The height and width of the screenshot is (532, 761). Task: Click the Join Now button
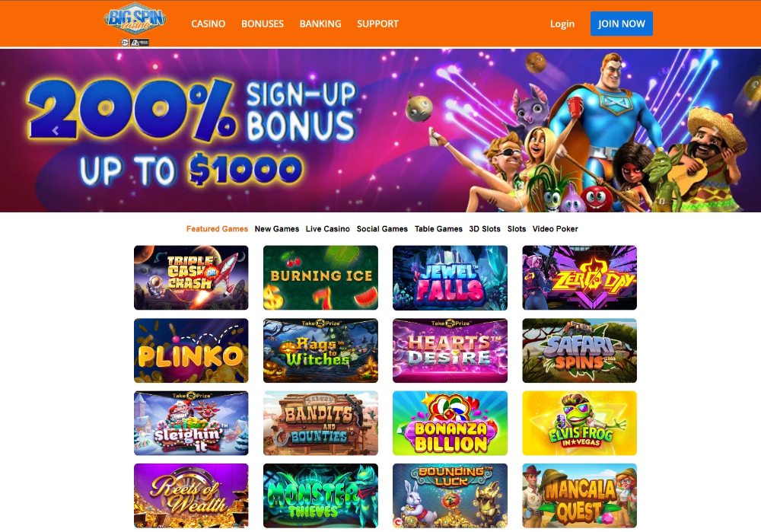click(x=621, y=24)
